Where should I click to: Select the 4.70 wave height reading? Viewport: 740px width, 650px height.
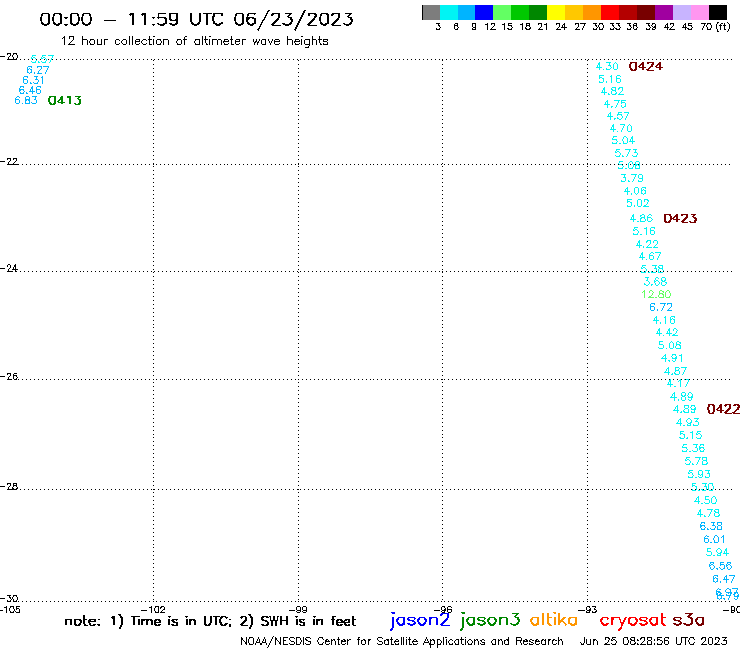621,128
